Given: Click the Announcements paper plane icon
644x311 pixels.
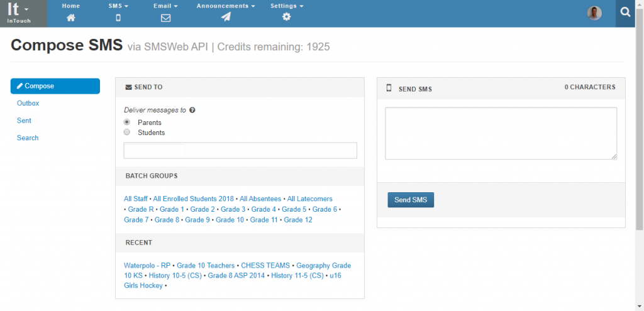Looking at the screenshot, I should pos(226,17).
